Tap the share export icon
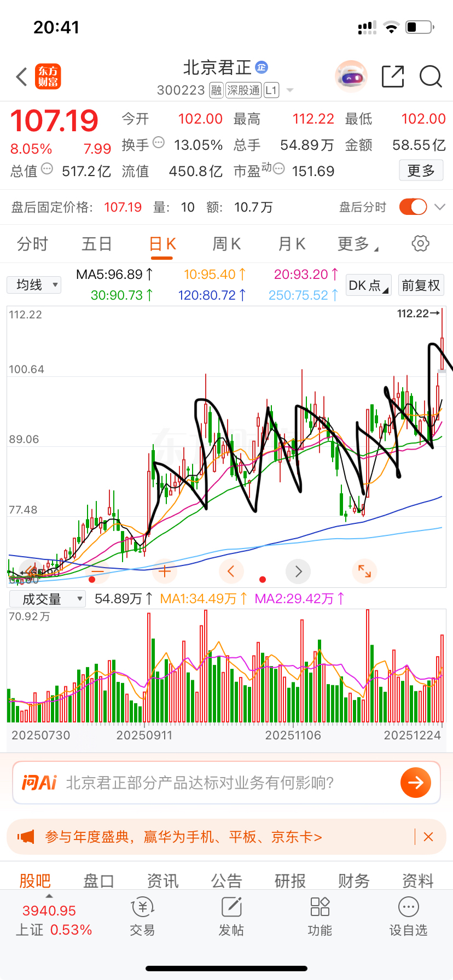This screenshot has height=980, width=453. tap(393, 76)
